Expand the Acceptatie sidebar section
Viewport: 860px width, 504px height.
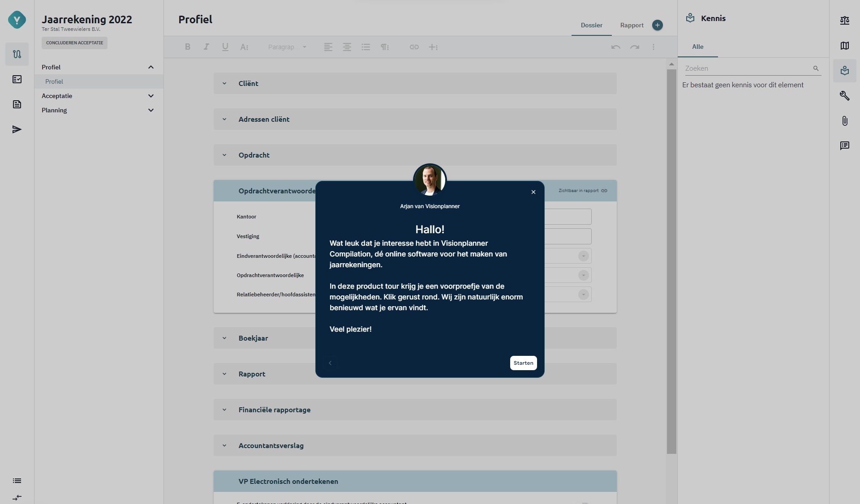coord(151,96)
